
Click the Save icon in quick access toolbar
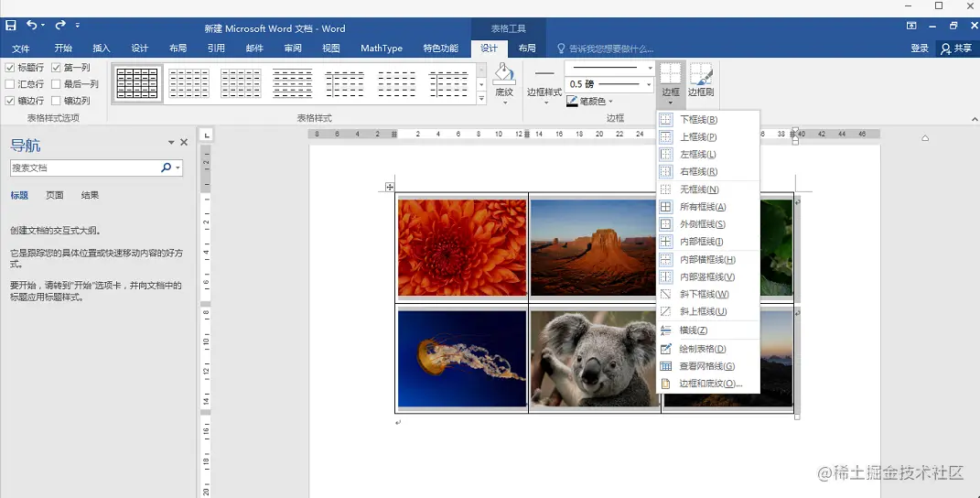click(x=11, y=26)
